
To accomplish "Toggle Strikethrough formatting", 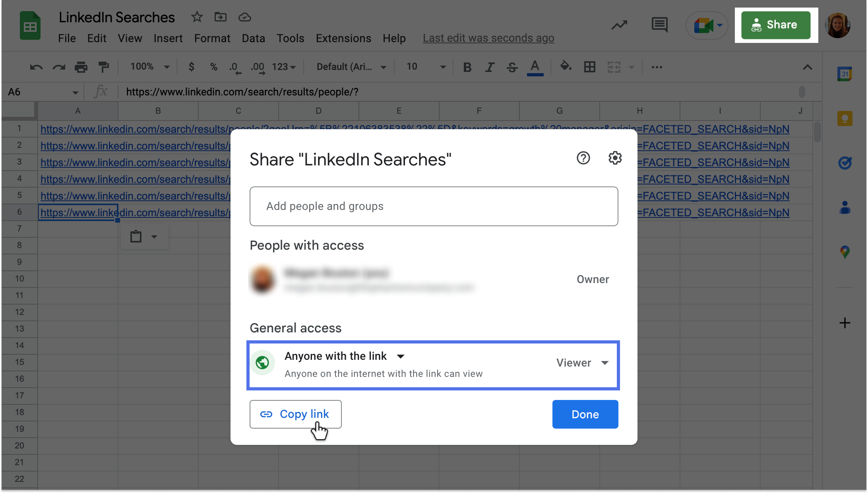I will [512, 67].
